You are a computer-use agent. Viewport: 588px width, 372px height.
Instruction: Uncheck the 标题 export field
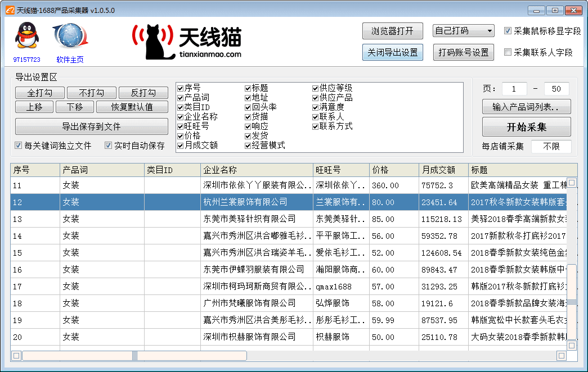click(248, 88)
